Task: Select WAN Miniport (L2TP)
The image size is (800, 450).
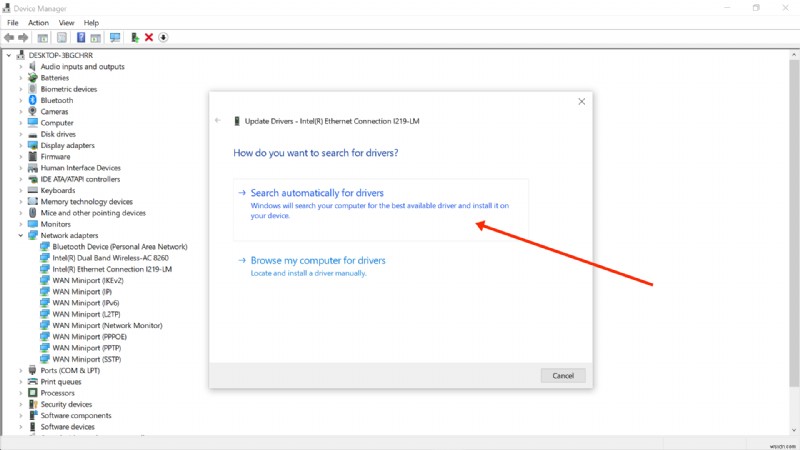Action: tap(86, 314)
